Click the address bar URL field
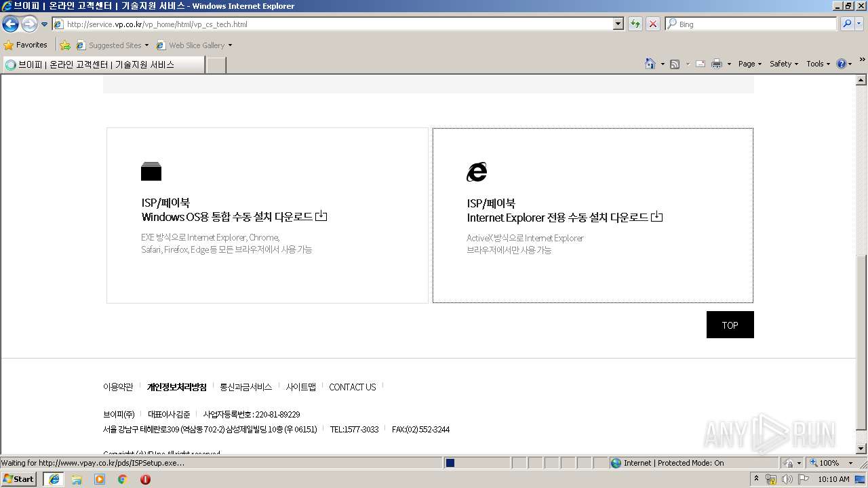868x488 pixels. click(332, 24)
